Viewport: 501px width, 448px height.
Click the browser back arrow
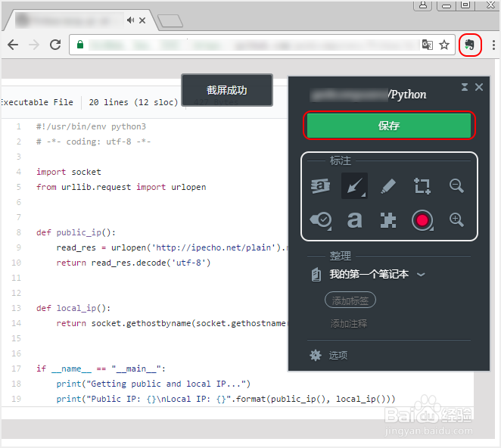click(x=13, y=45)
